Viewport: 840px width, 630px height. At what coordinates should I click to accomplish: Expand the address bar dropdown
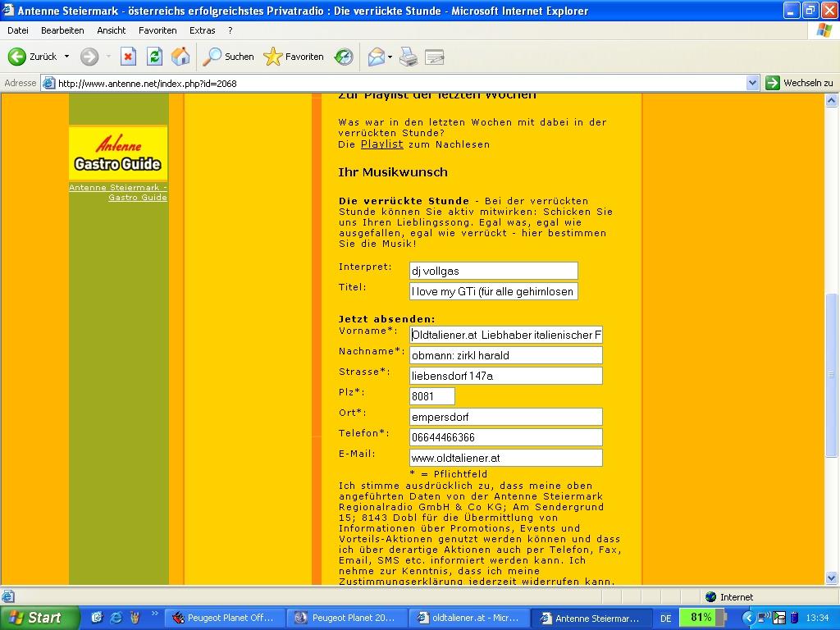click(x=752, y=83)
